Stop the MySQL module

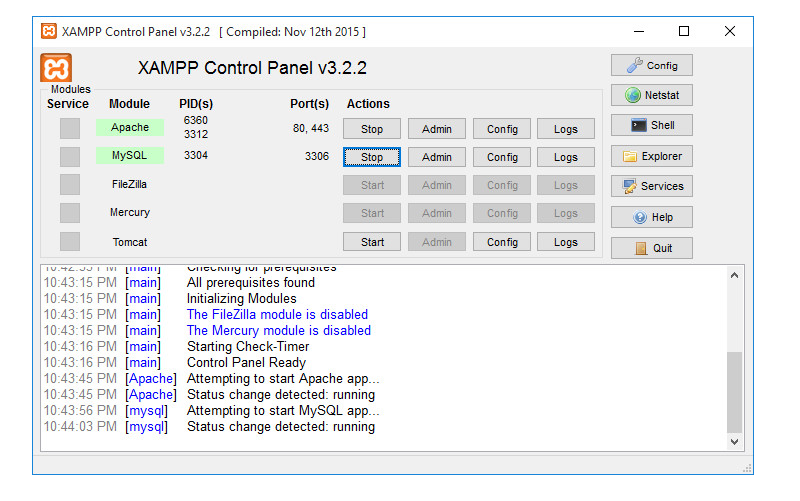372,157
